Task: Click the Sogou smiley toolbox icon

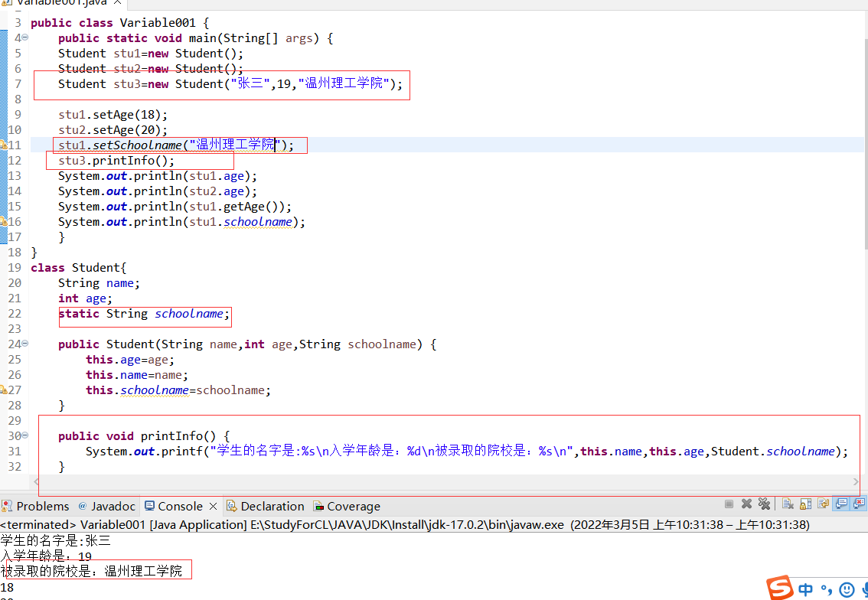Action: (x=847, y=589)
